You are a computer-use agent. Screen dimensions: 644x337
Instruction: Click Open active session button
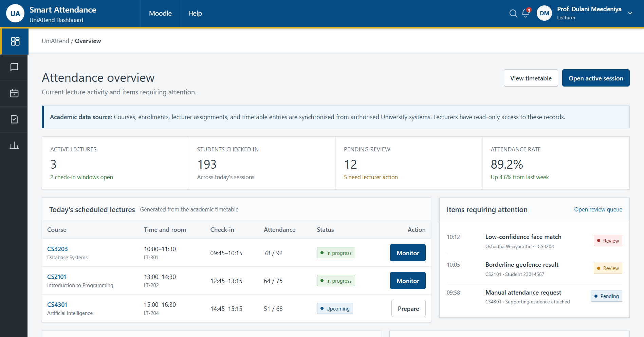596,78
